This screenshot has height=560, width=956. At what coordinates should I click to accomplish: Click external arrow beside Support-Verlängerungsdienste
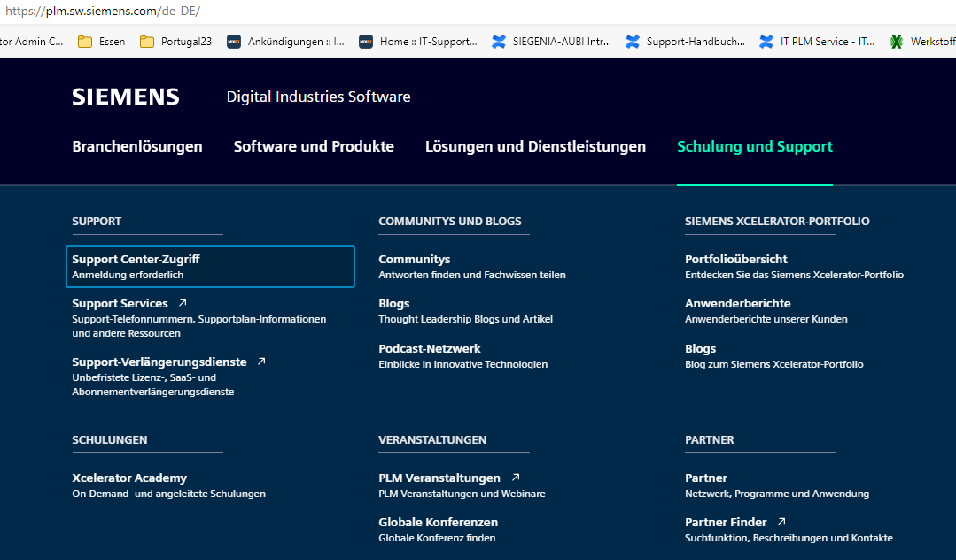coord(261,362)
